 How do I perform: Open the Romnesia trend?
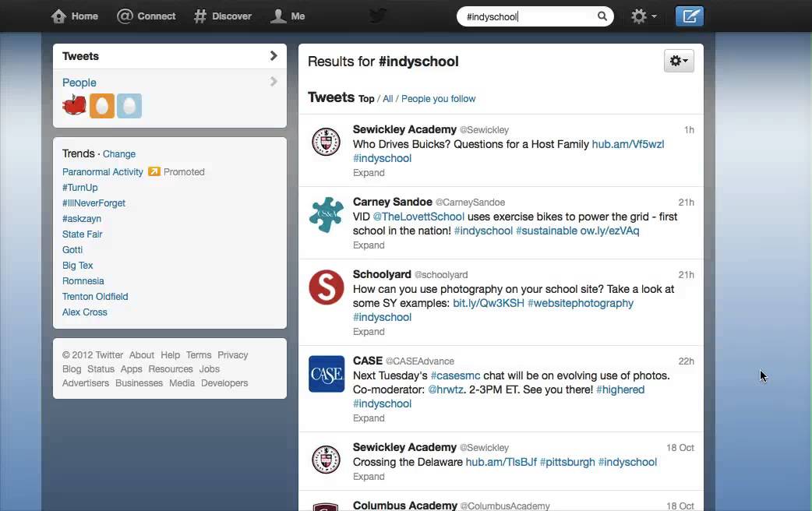(83, 280)
